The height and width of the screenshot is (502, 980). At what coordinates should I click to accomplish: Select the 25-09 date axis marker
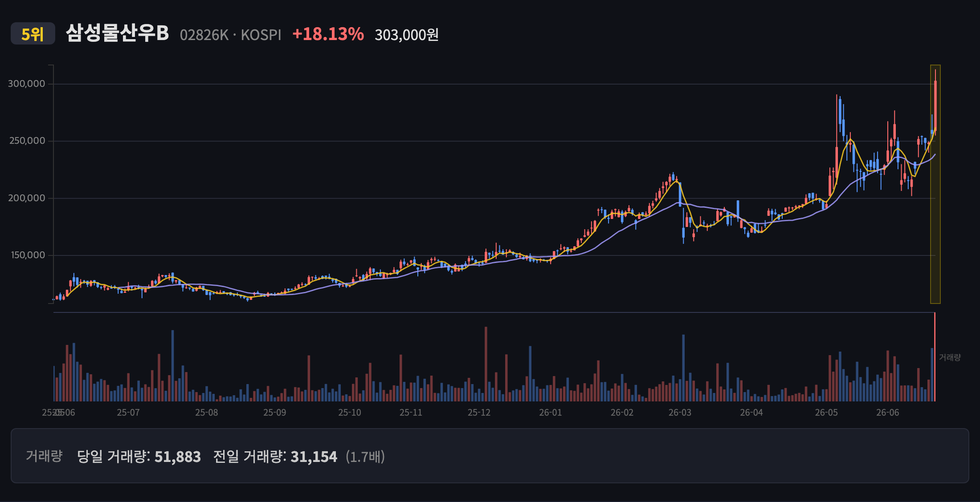[x=275, y=413]
